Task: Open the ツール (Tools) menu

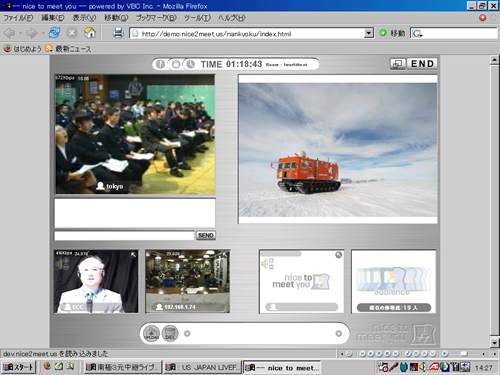Action: [x=197, y=18]
